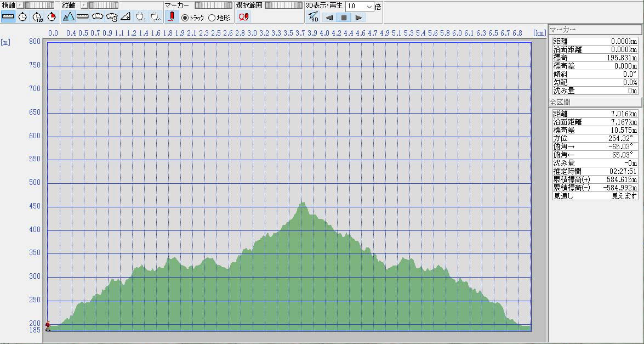
Task: Click the selection range marker icon
Action: click(x=243, y=16)
